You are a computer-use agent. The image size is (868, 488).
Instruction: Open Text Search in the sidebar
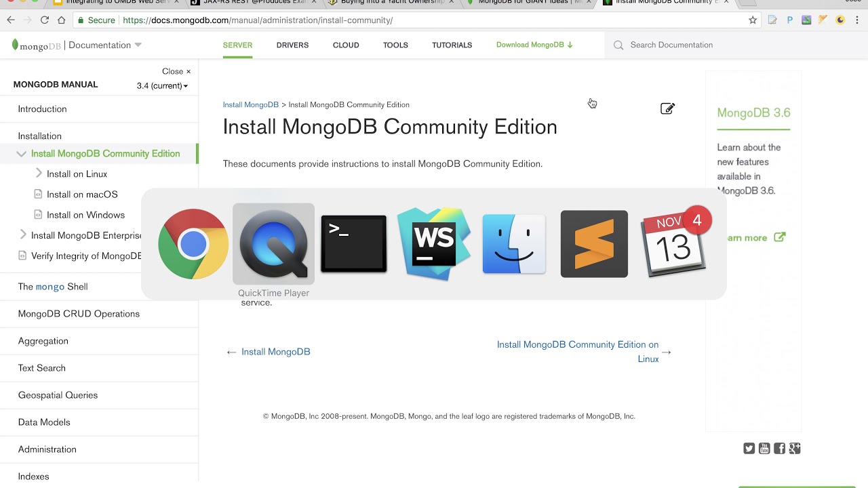tap(41, 368)
